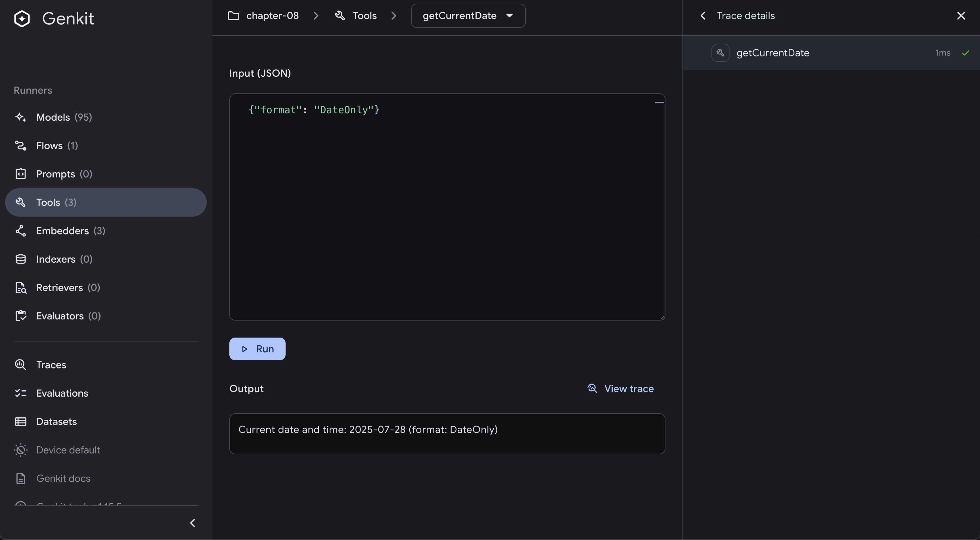Open the getCurrentDate tool dropdown
980x540 pixels.
[468, 16]
